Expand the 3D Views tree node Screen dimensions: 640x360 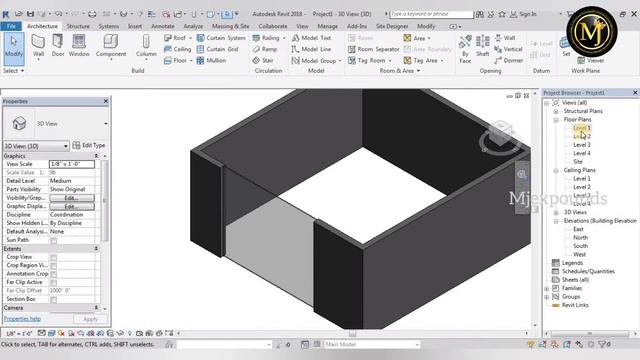556,213
